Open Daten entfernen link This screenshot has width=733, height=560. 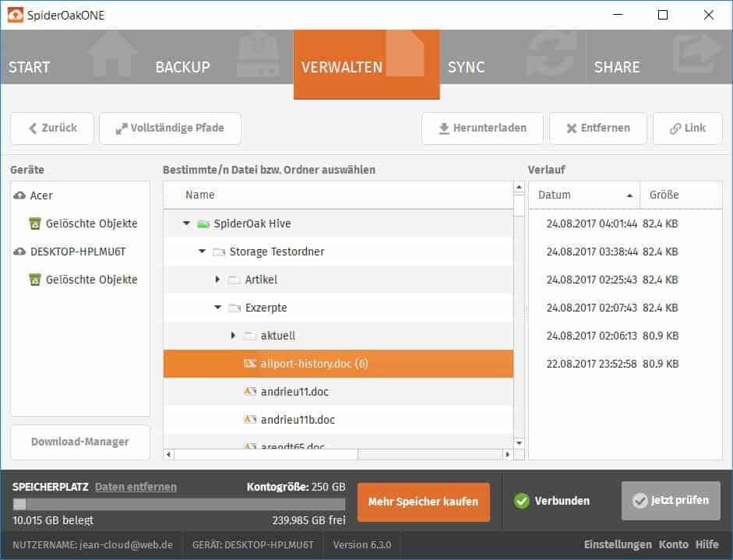click(x=136, y=487)
